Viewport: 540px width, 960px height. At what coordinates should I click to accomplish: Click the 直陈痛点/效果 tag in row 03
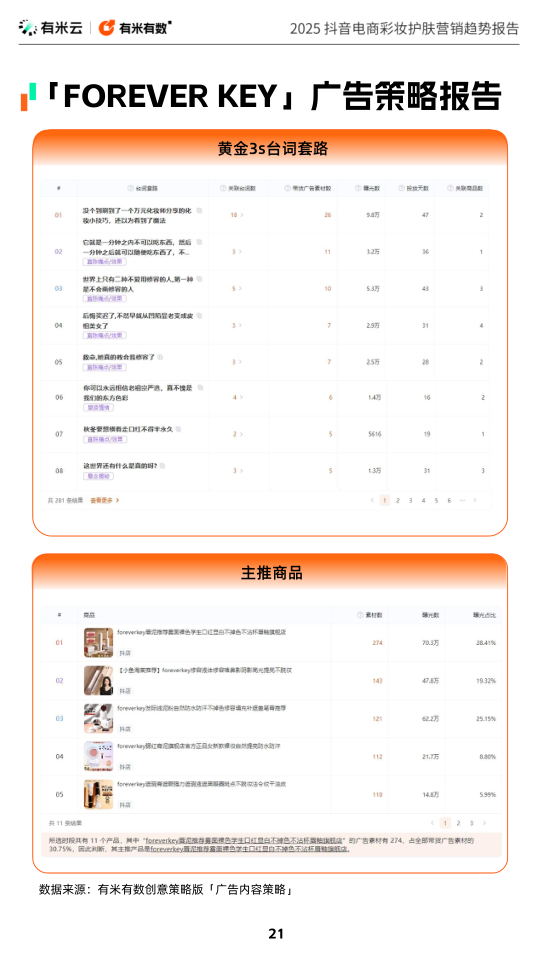[105, 298]
